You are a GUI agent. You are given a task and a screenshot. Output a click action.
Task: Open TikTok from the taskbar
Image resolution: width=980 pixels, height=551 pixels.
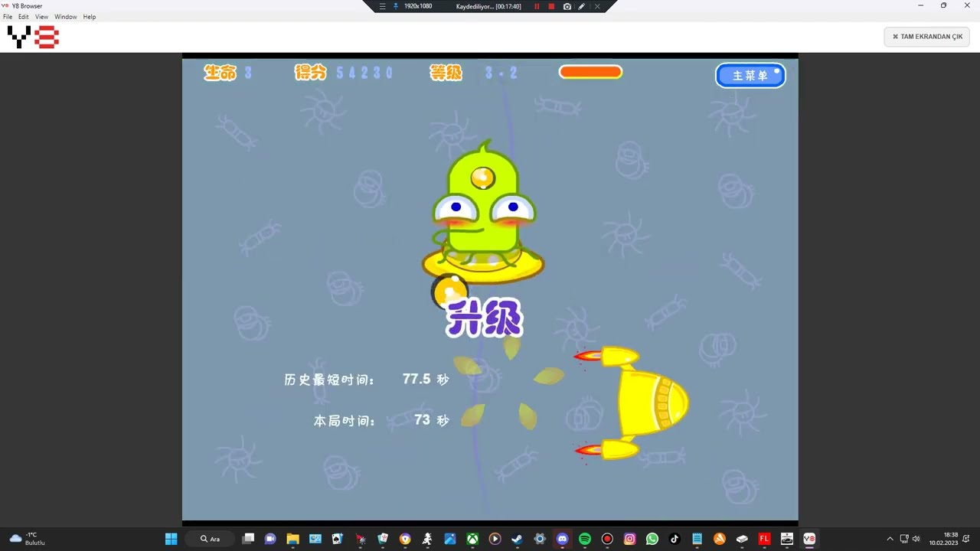675,539
